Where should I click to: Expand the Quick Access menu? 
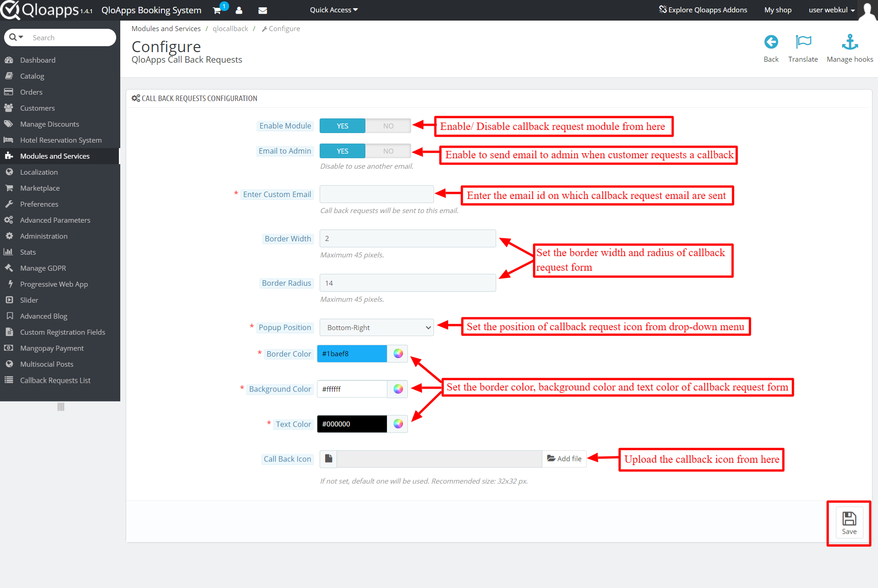pyautogui.click(x=333, y=10)
